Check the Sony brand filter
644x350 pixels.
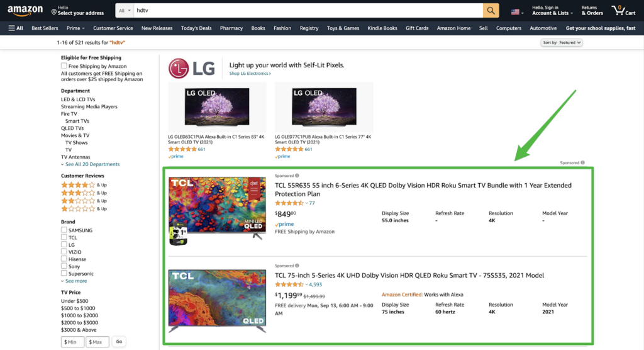(64, 266)
